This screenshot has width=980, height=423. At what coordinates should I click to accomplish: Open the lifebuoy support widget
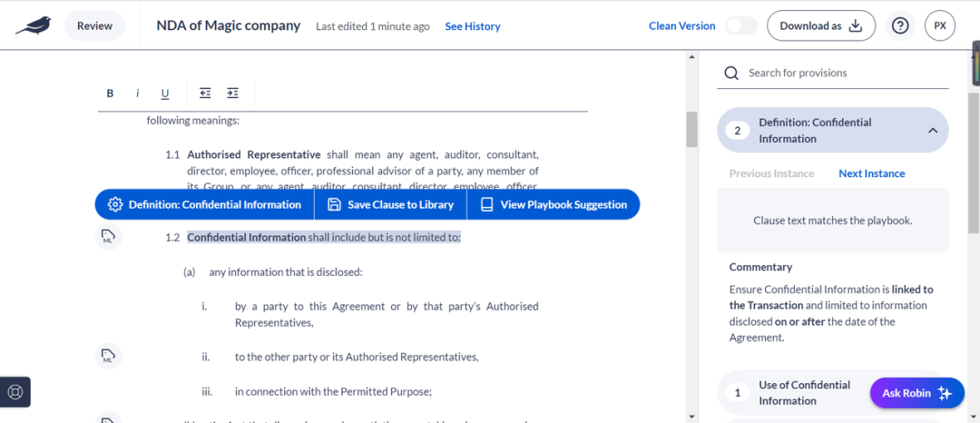click(15, 392)
